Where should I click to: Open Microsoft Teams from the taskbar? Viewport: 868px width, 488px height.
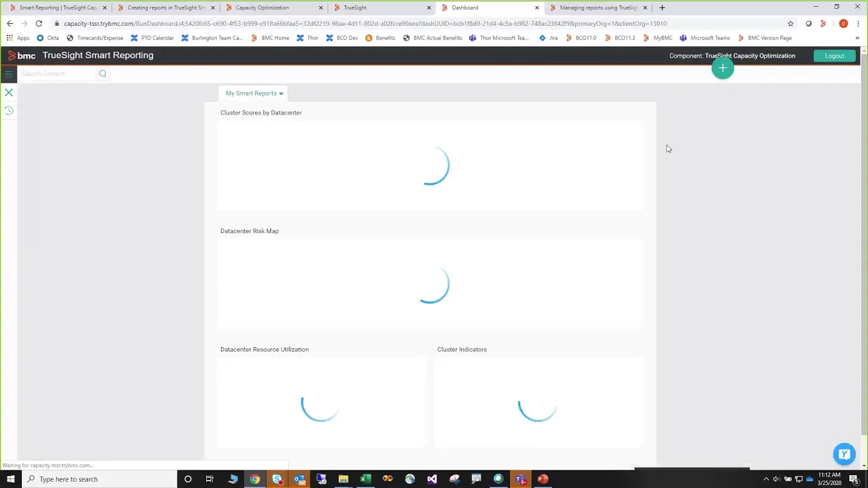520,479
